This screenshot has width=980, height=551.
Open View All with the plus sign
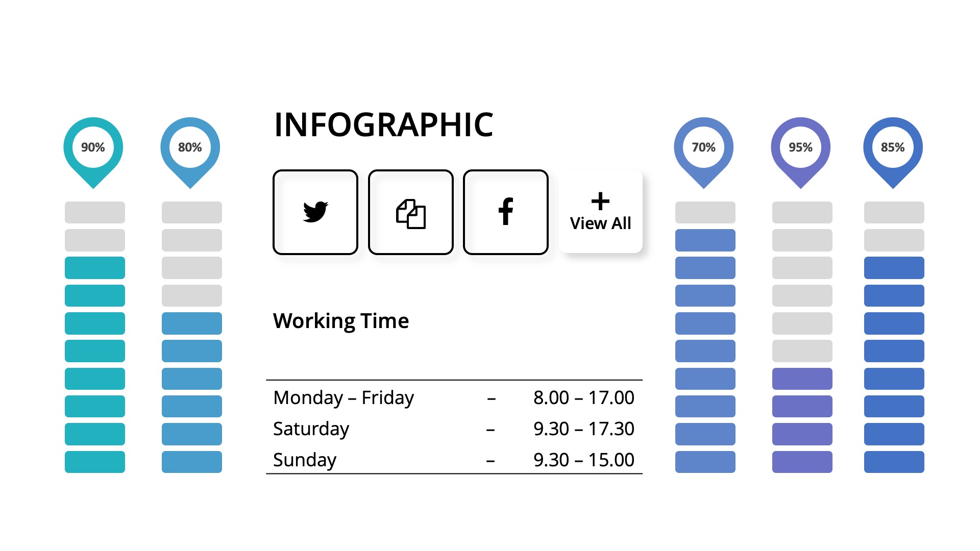tap(600, 212)
